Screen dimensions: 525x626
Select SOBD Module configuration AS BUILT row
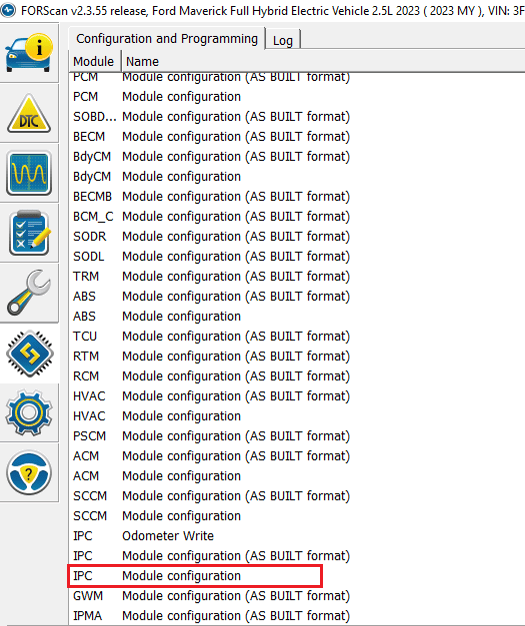(x=297, y=117)
